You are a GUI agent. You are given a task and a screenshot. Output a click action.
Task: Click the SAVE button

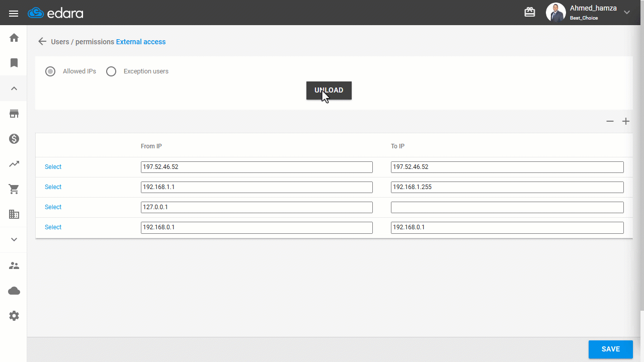(x=610, y=349)
